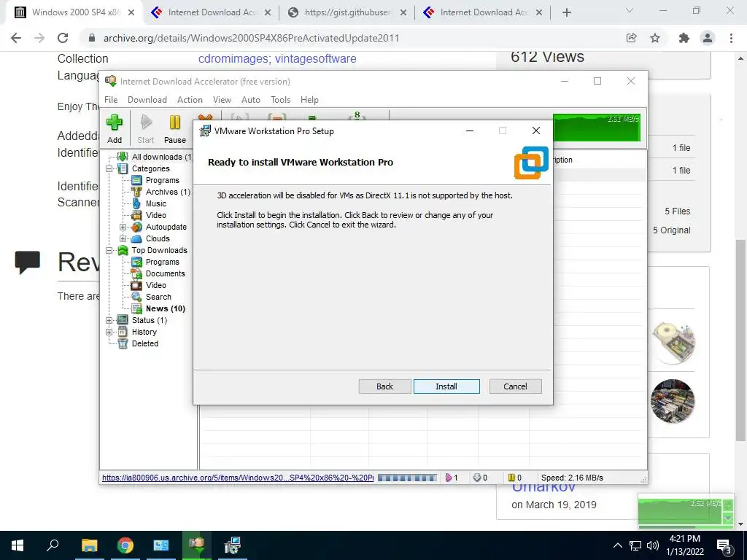Select Search under Top Downloads
The height and width of the screenshot is (560, 747).
(158, 297)
